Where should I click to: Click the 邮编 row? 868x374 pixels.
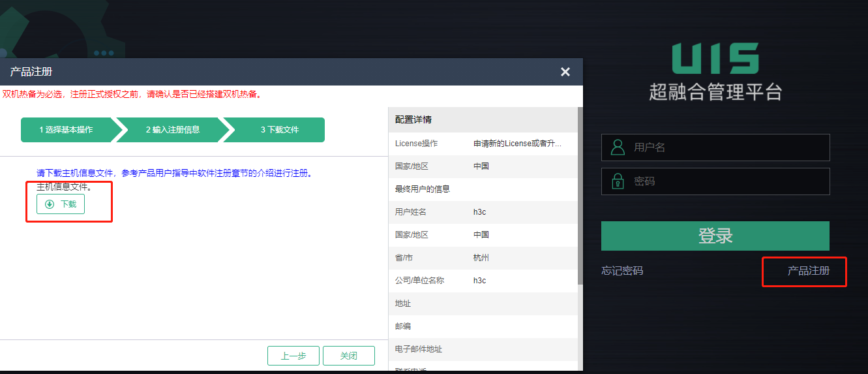[x=483, y=326]
